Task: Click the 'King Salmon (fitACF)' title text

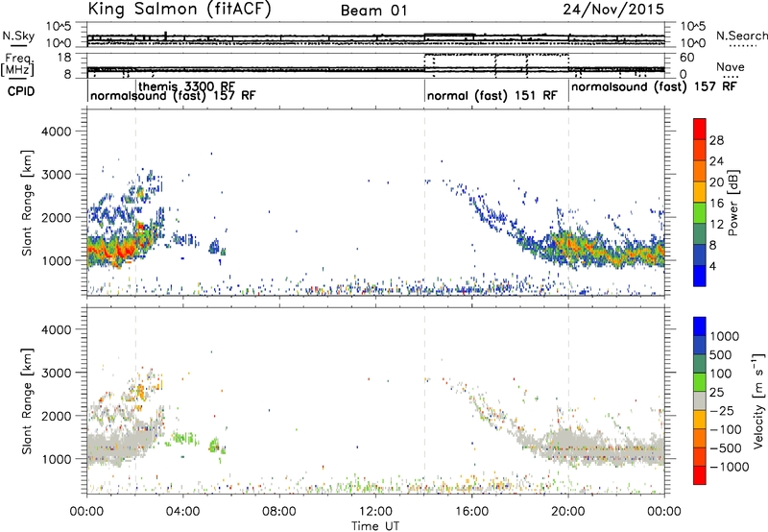Action: 180,10
